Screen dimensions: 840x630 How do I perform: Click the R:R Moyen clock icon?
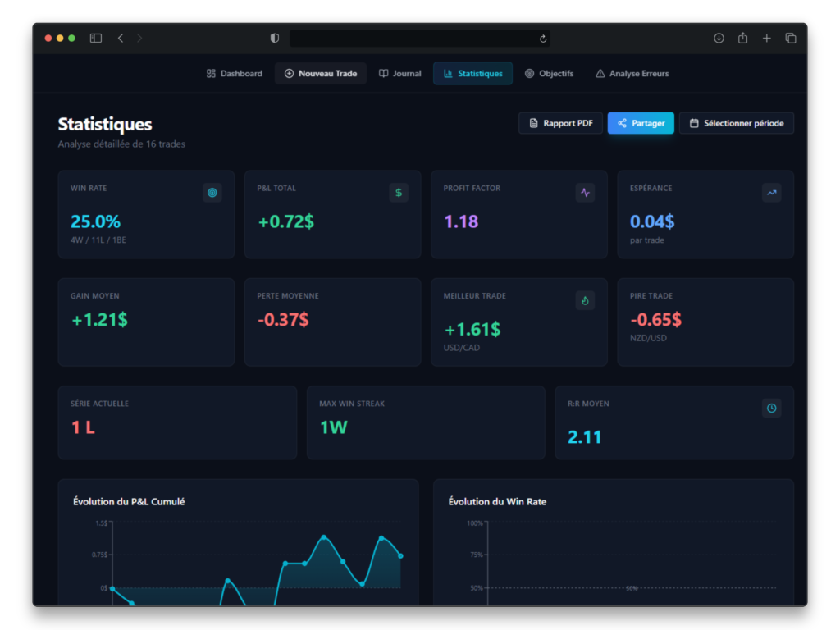(x=771, y=409)
